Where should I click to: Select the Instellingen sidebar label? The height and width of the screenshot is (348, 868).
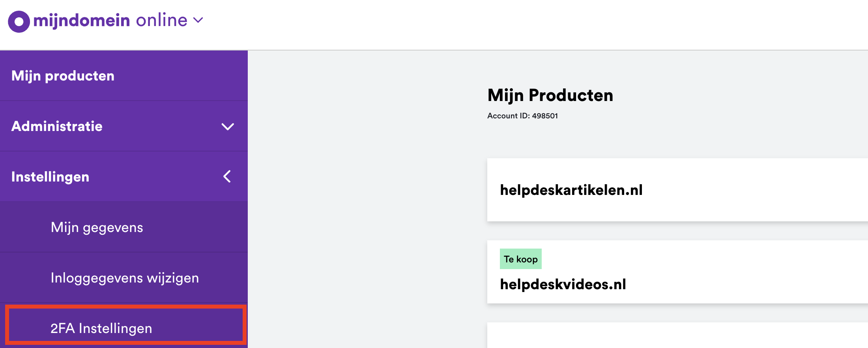[x=50, y=177]
